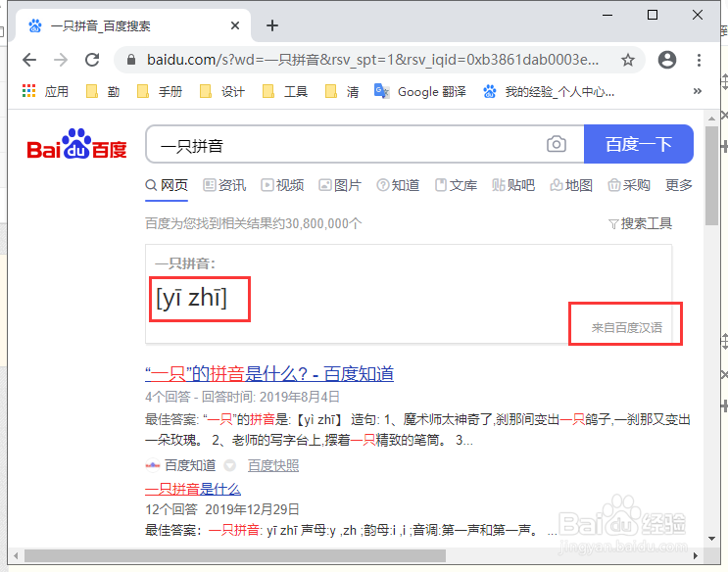728x572 pixels.
Task: Switch to the 资讯 tab
Action: 224,186
